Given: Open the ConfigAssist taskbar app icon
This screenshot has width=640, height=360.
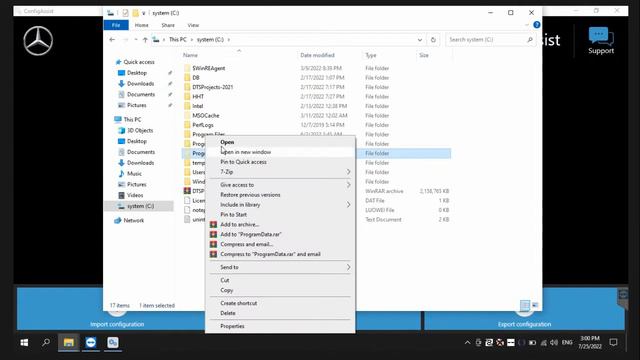Looking at the screenshot, I should pos(113,342).
